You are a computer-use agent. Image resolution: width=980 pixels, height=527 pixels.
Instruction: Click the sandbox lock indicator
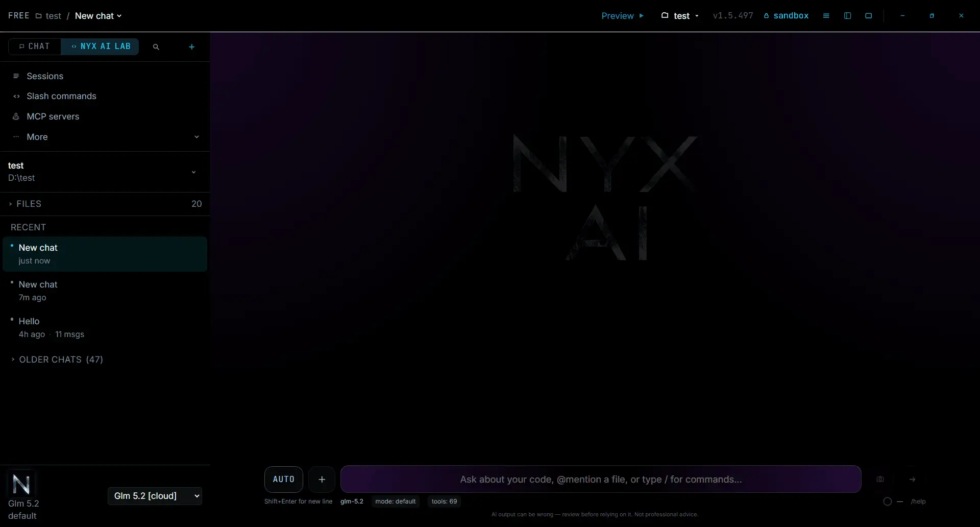pos(786,16)
